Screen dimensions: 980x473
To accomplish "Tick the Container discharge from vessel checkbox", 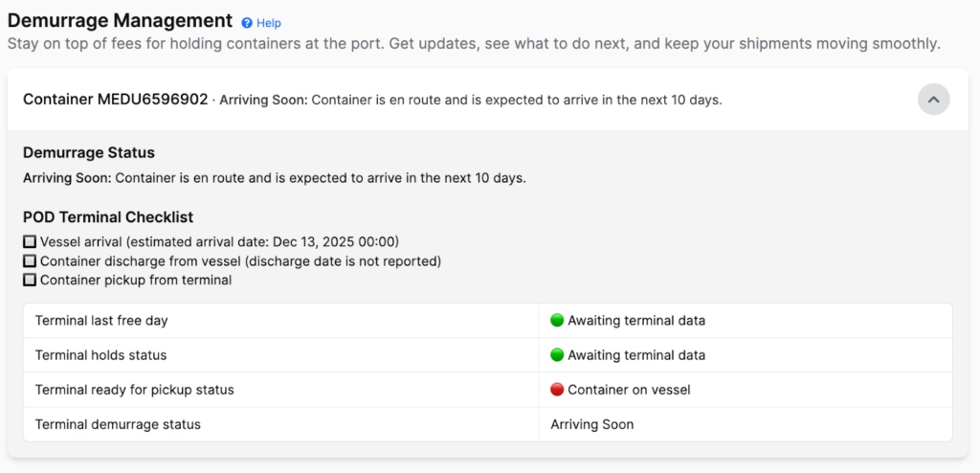I will pos(30,261).
